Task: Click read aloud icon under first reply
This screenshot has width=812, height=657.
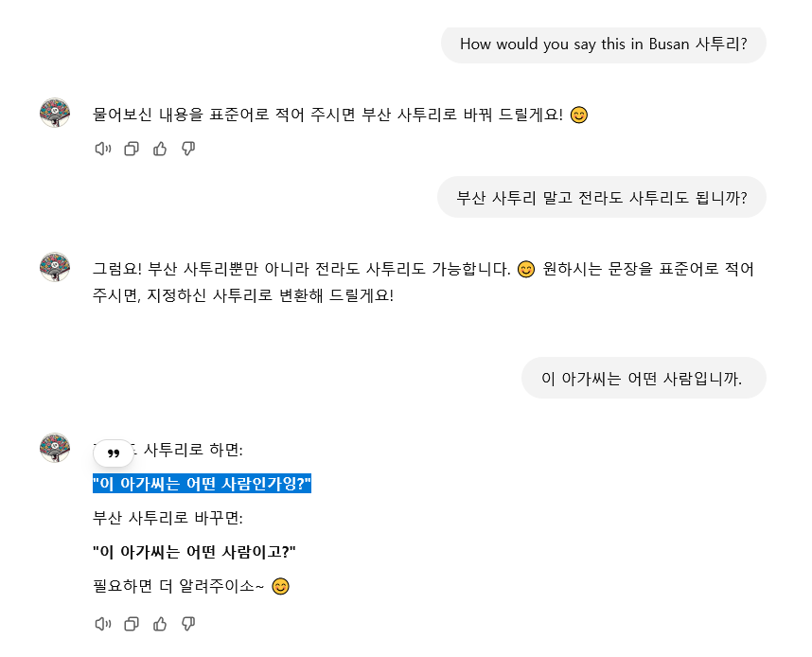Action: (103, 149)
